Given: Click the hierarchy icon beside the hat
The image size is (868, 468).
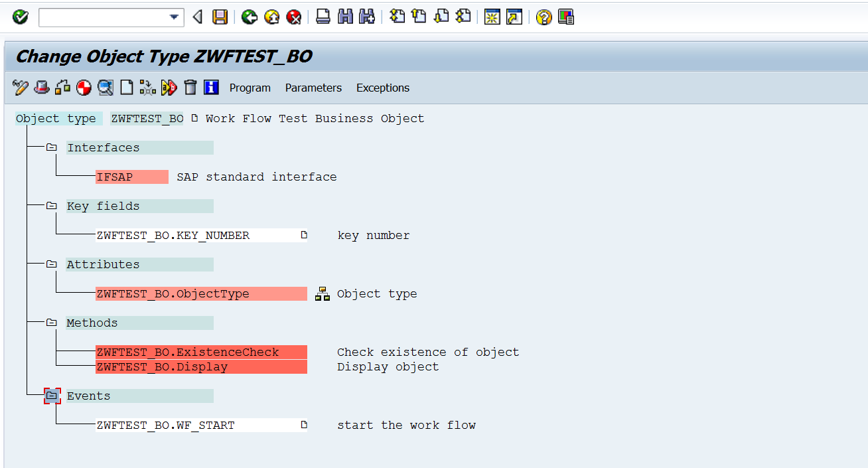Looking at the screenshot, I should (x=63, y=87).
